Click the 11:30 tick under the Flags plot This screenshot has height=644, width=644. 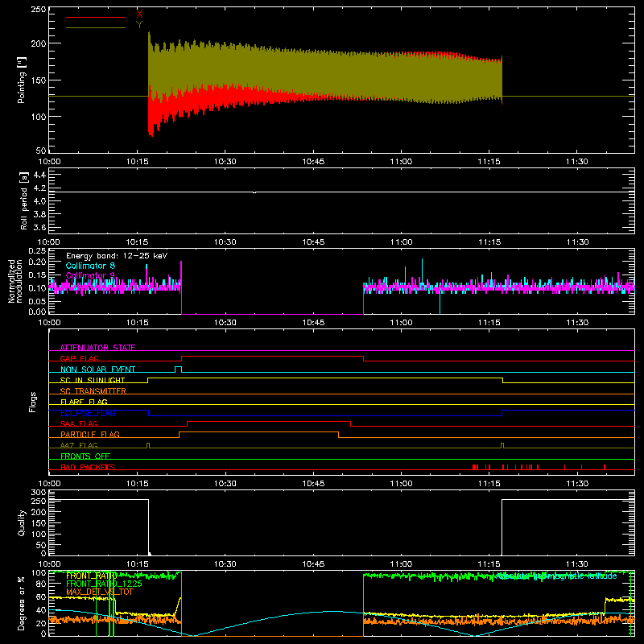577,484
